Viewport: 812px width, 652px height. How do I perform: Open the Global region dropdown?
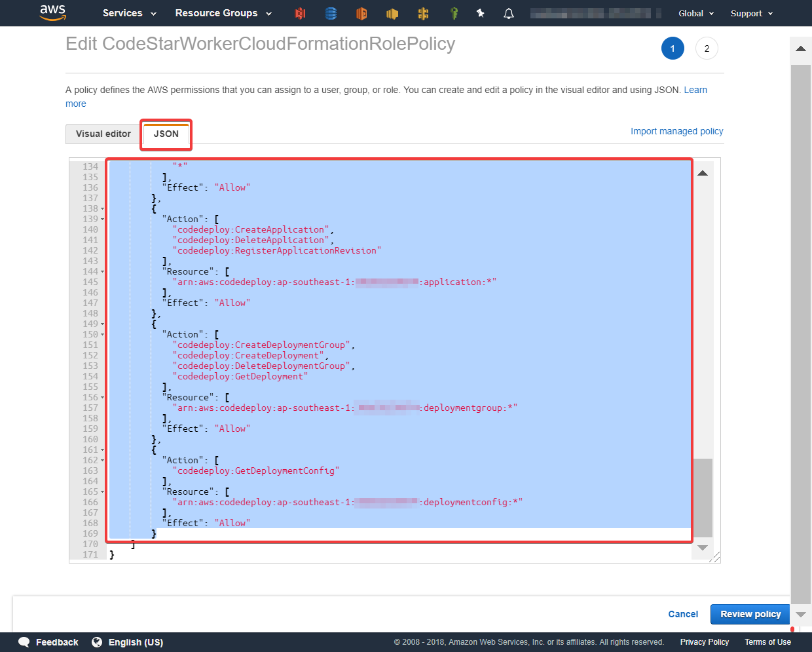[x=696, y=13]
